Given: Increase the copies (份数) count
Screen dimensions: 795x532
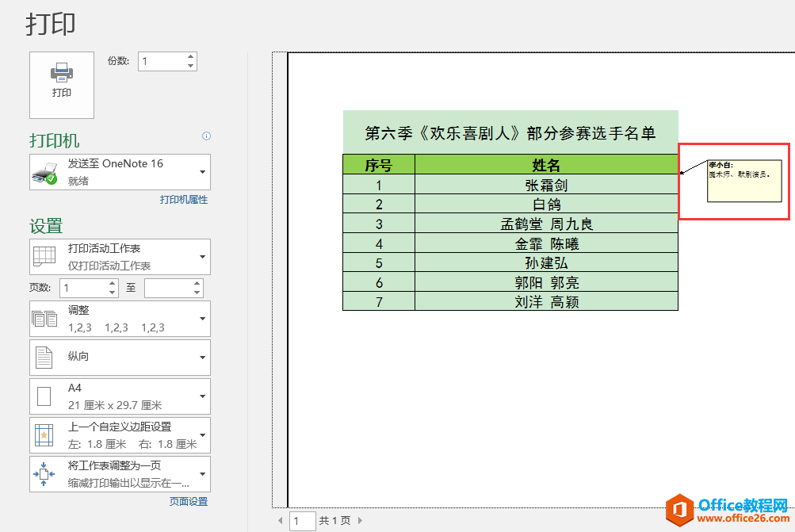Looking at the screenshot, I should point(191,57).
